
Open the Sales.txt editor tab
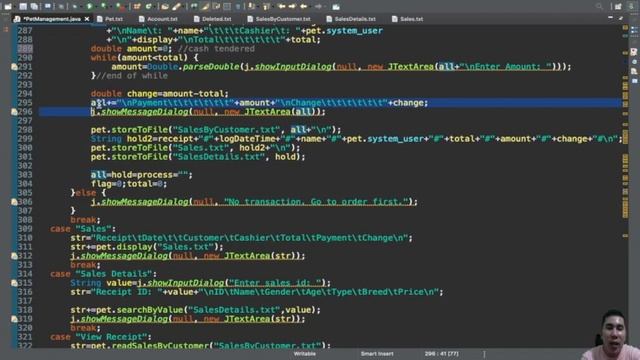(407, 19)
